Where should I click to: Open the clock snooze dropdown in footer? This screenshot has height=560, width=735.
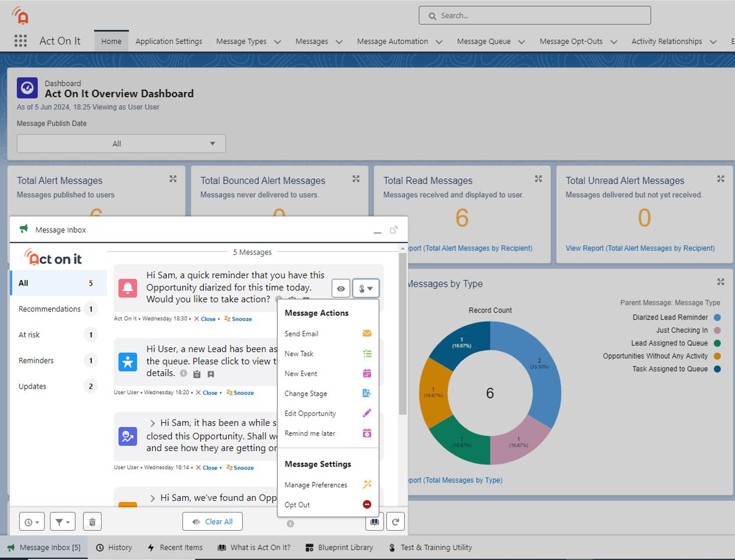tap(32, 522)
